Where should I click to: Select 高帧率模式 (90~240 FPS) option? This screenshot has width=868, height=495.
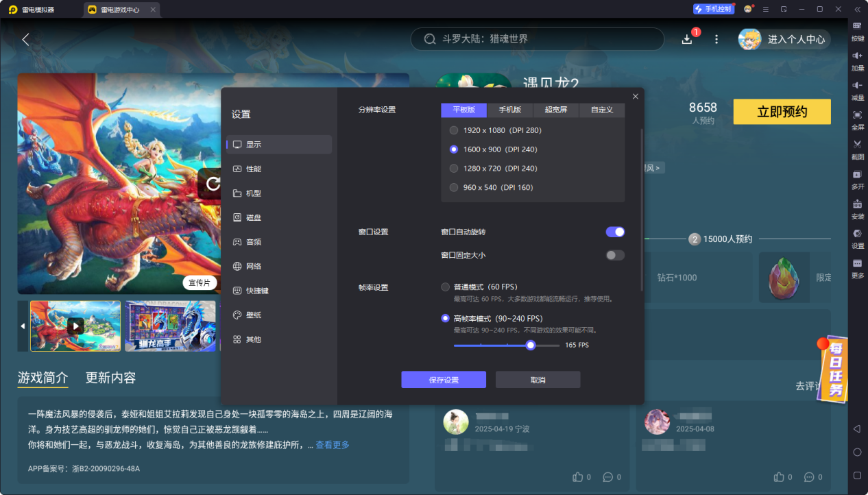click(x=492, y=318)
